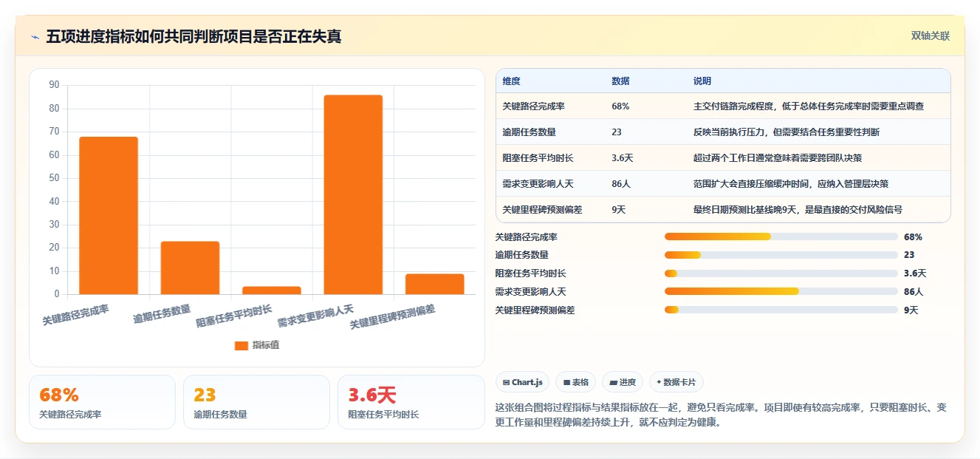Screen dimensions: 980x459
Task: Click the 阻塞任务平均时长 progress bar
Action: (781, 273)
